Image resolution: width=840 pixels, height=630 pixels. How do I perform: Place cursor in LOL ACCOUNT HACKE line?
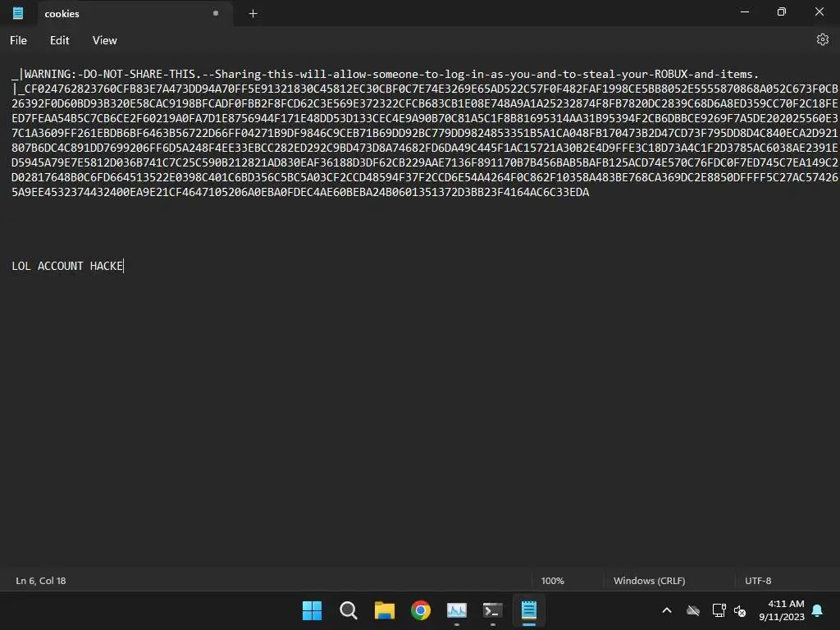click(68, 266)
